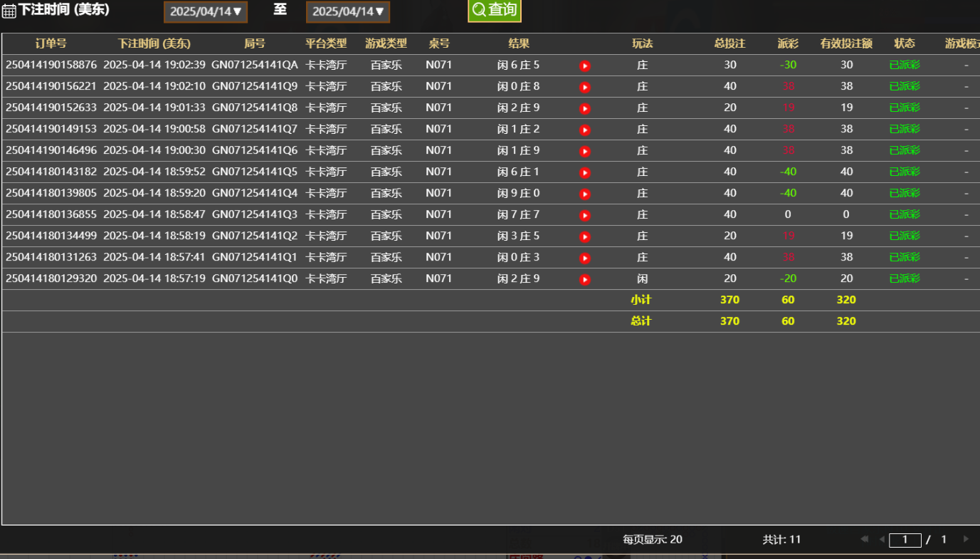Click the 总投注 column header

point(729,43)
